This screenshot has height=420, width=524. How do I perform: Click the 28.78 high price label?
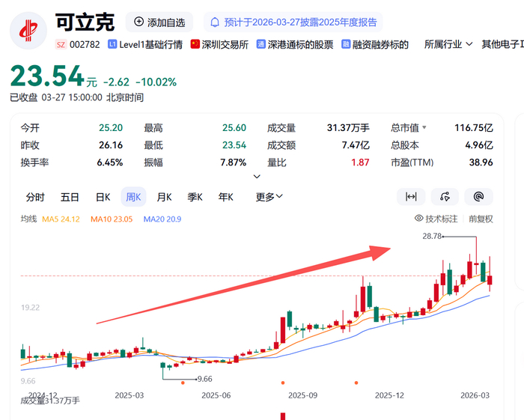[x=432, y=237]
